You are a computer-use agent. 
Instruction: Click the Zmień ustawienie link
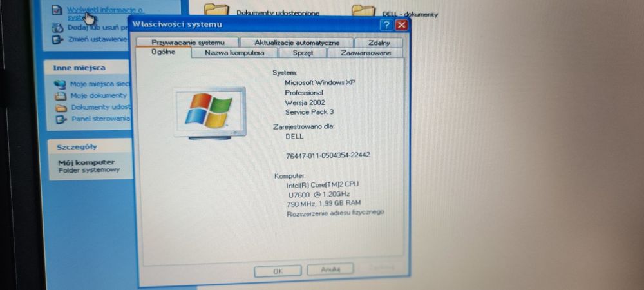[98, 39]
